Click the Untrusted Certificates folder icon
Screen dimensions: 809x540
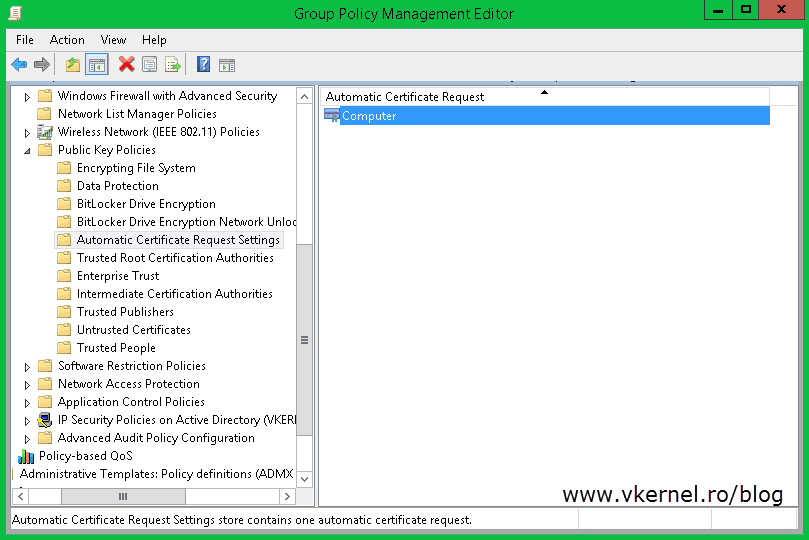click(x=64, y=330)
